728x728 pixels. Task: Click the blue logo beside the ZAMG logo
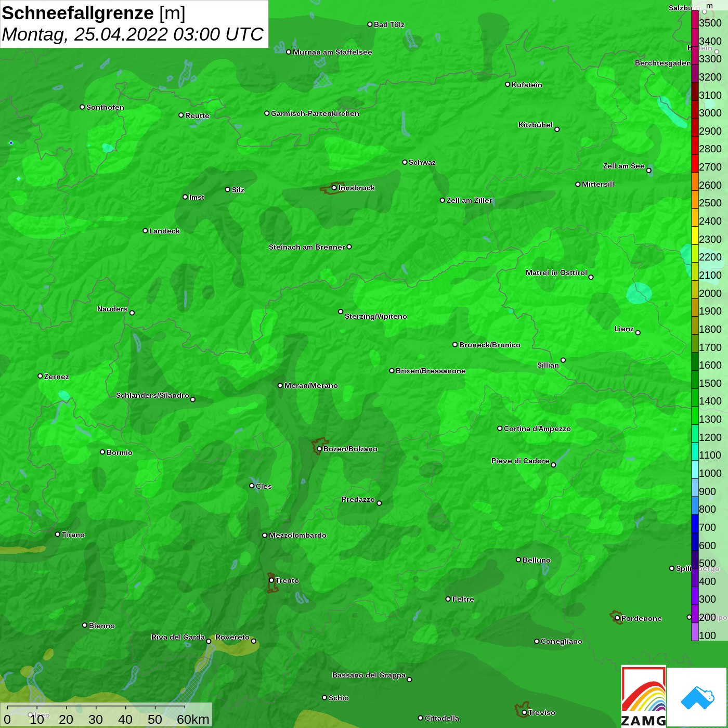pos(697,697)
